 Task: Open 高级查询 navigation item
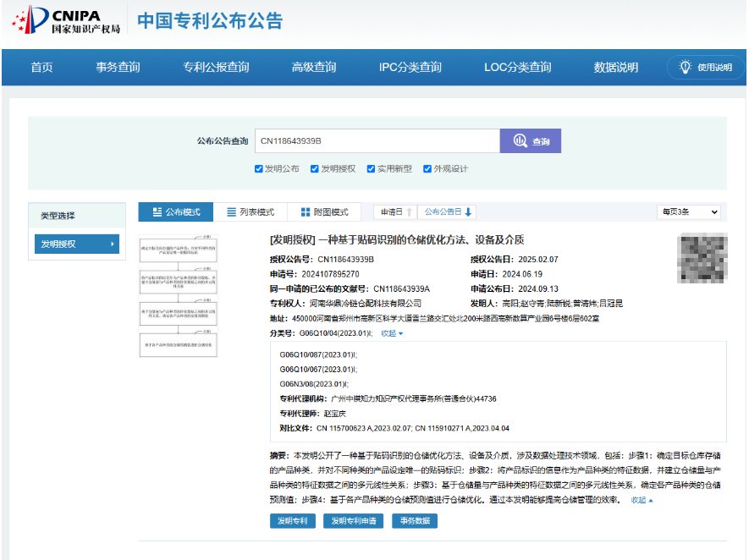tap(314, 68)
